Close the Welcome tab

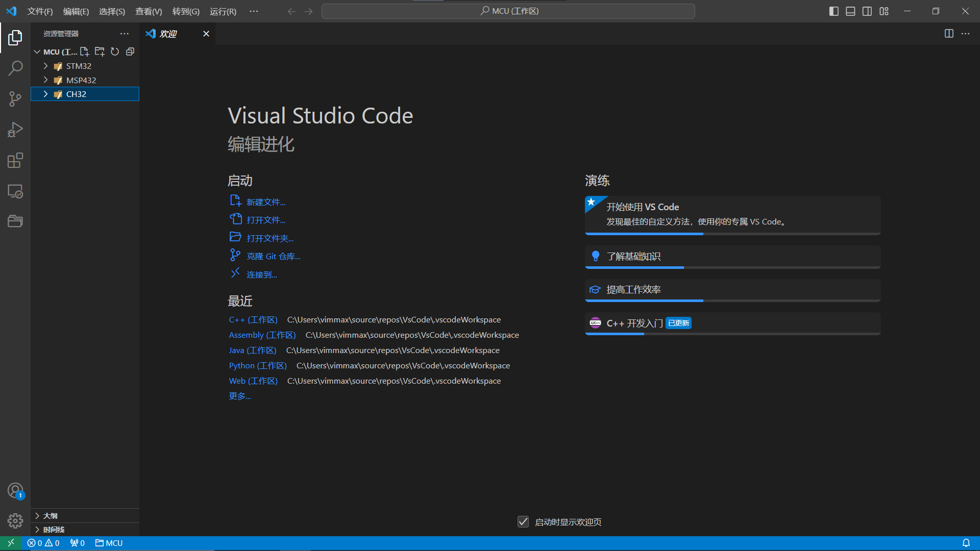[206, 34]
